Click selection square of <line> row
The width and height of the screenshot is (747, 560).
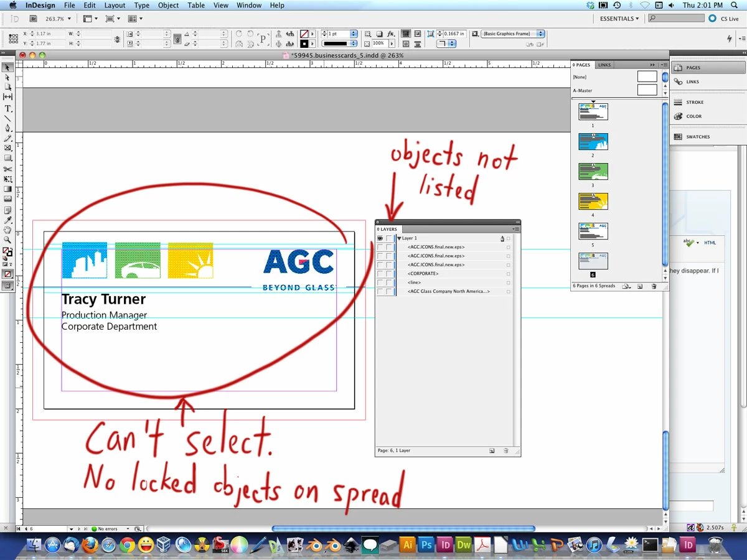[509, 282]
